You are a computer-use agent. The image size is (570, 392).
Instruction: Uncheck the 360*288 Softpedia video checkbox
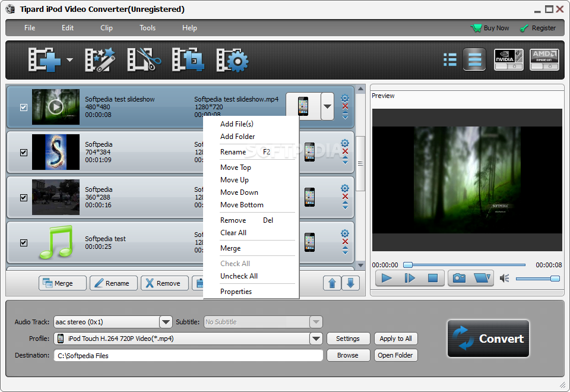coord(24,197)
